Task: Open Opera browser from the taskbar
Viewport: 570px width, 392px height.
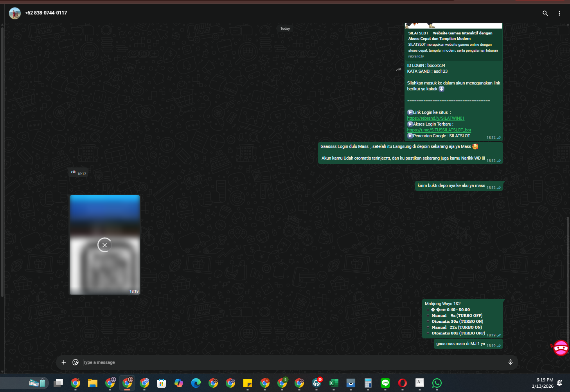Action: coord(403,383)
